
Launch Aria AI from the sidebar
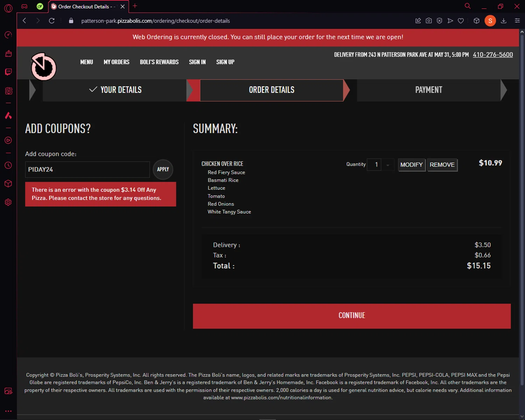click(x=8, y=115)
